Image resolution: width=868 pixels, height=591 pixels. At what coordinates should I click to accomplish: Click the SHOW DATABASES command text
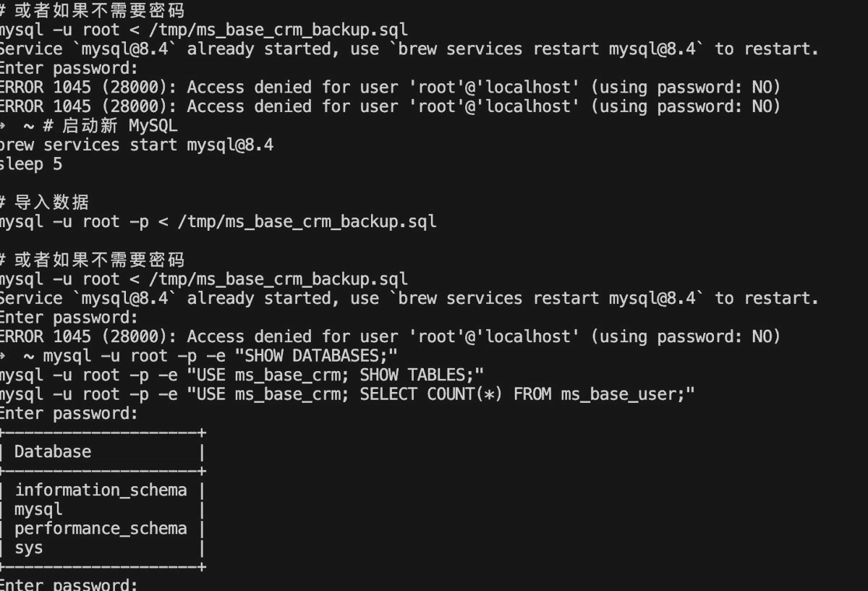(318, 356)
